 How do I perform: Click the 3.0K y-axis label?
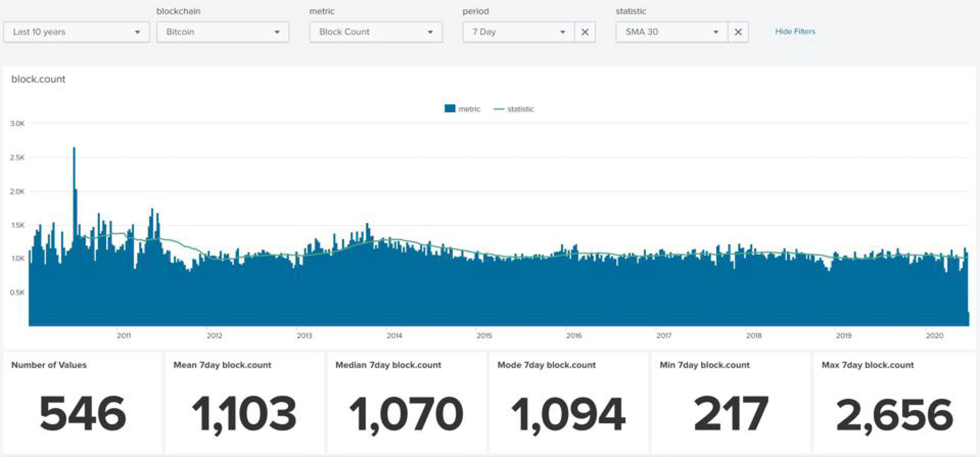tap(18, 123)
